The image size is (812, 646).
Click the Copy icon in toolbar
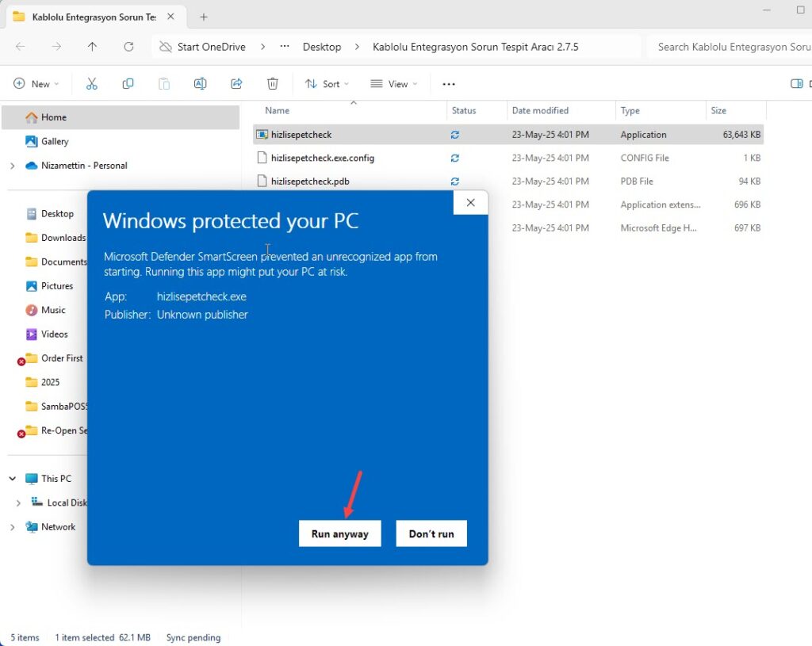tap(128, 84)
